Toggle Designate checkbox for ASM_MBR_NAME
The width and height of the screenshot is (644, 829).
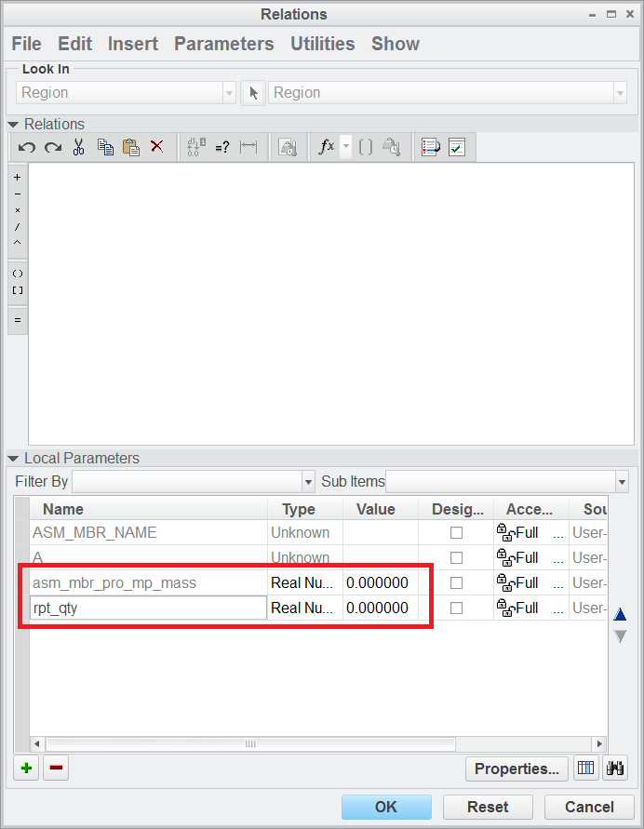point(456,532)
